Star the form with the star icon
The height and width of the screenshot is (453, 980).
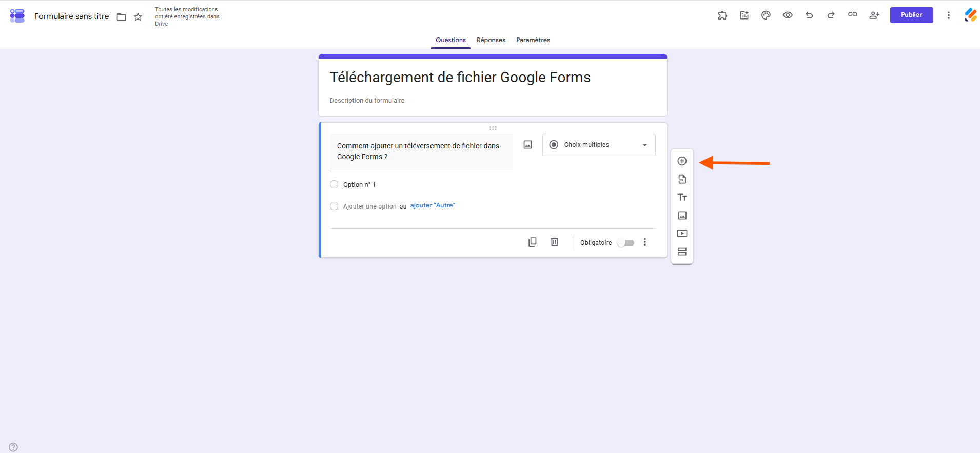click(x=138, y=17)
